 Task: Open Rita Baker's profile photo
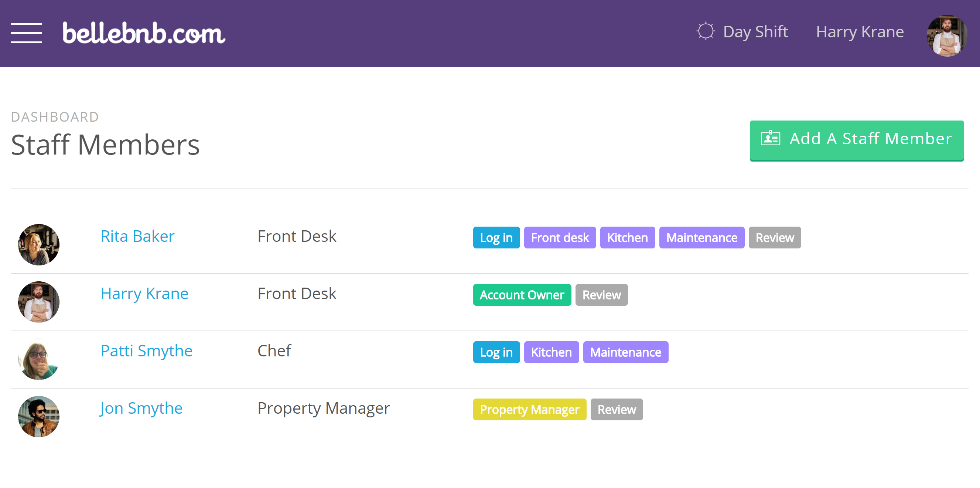pyautogui.click(x=39, y=244)
